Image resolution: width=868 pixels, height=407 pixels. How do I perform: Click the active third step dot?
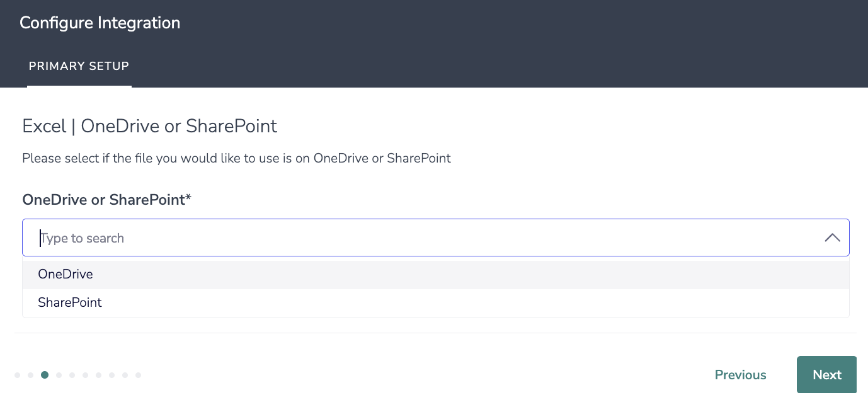tap(45, 375)
